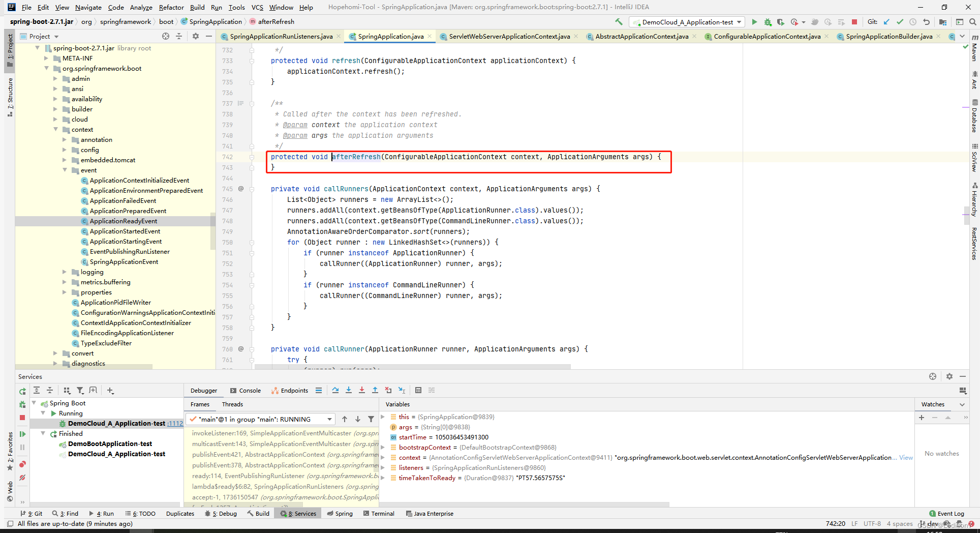Viewport: 980px width, 533px height.
Task: Click the publishEvent:421 stack frame
Action: (285, 454)
